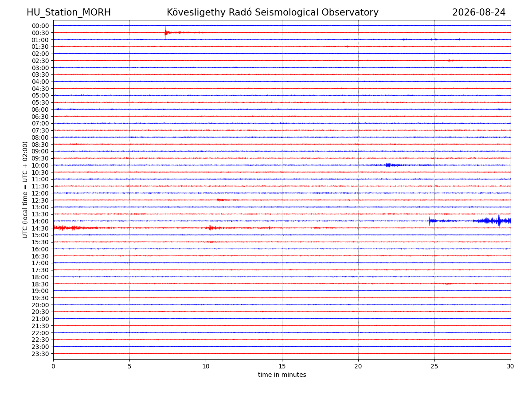Click the red seismic event onset on 00:30 trace
Screen dimensions: 532x399
165,32
